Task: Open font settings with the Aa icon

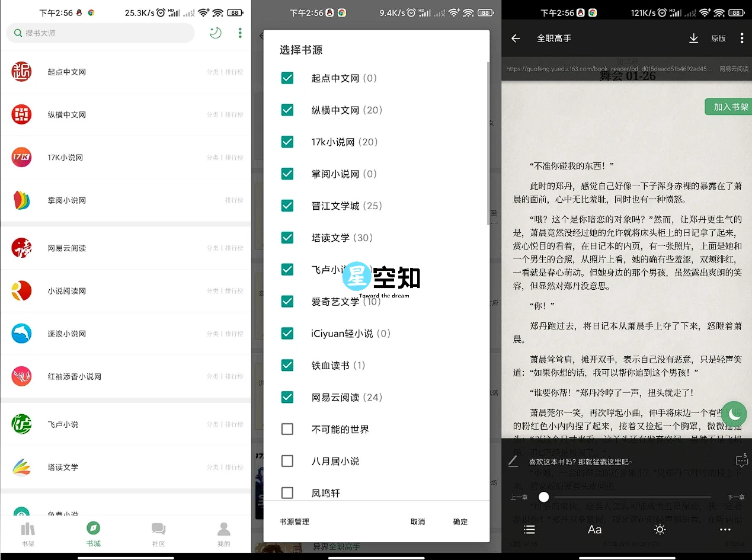Action: (594, 530)
